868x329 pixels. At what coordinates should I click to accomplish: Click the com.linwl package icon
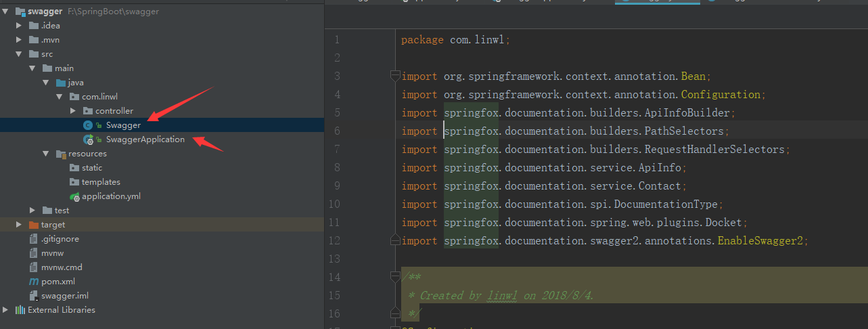click(x=74, y=97)
